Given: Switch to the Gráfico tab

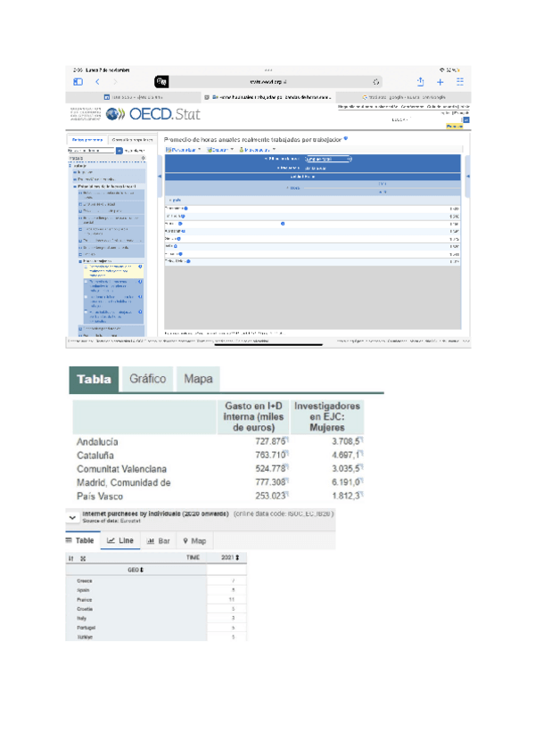Looking at the screenshot, I should click(147, 379).
